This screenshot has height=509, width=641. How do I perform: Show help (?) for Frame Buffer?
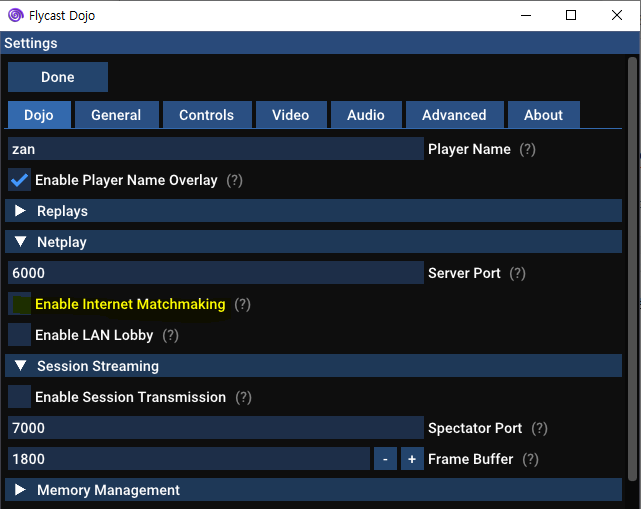coord(530,459)
